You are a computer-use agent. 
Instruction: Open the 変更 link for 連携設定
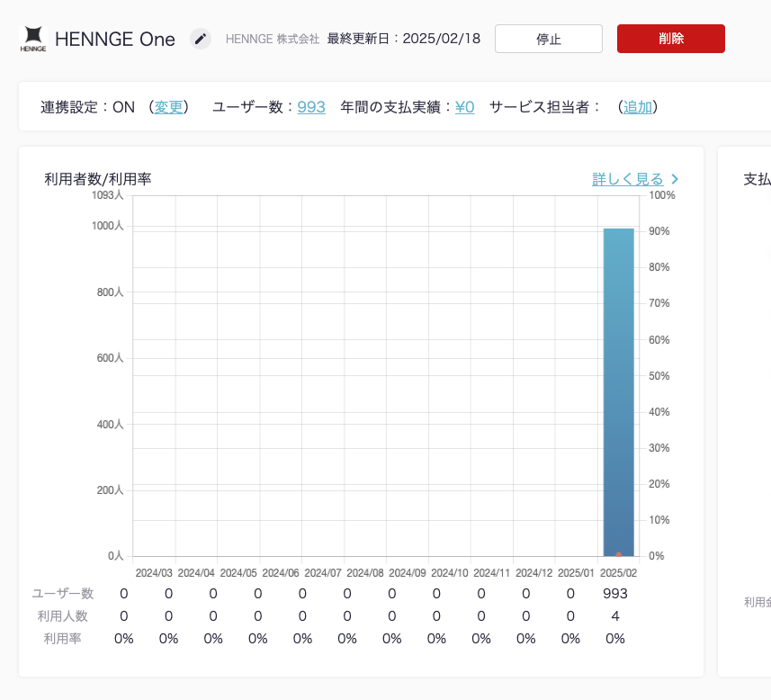[168, 107]
